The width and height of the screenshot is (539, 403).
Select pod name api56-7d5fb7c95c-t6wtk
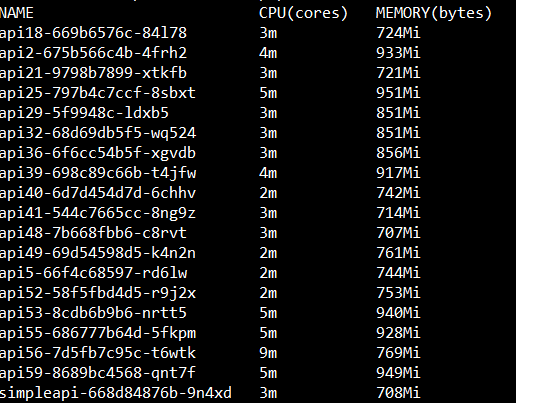[x=98, y=353]
